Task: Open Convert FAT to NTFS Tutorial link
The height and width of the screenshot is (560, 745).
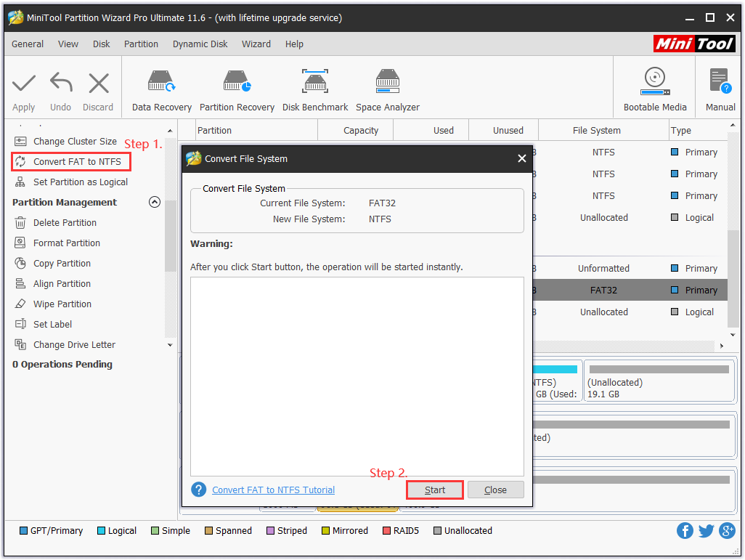Action: tap(273, 490)
